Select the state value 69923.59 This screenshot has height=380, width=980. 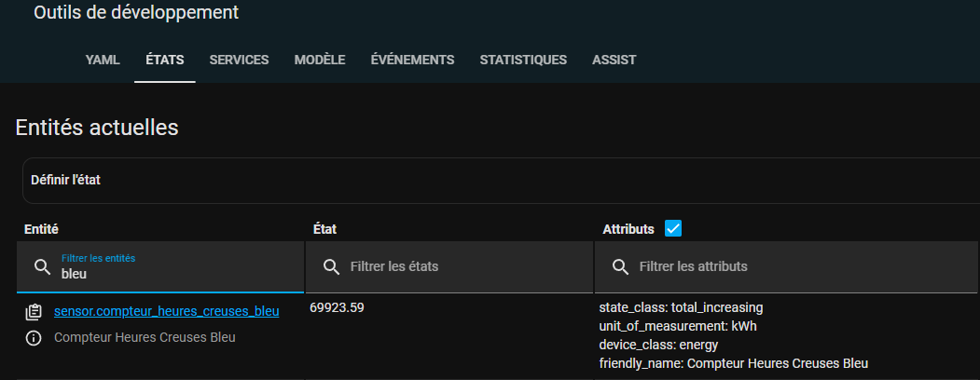click(337, 307)
